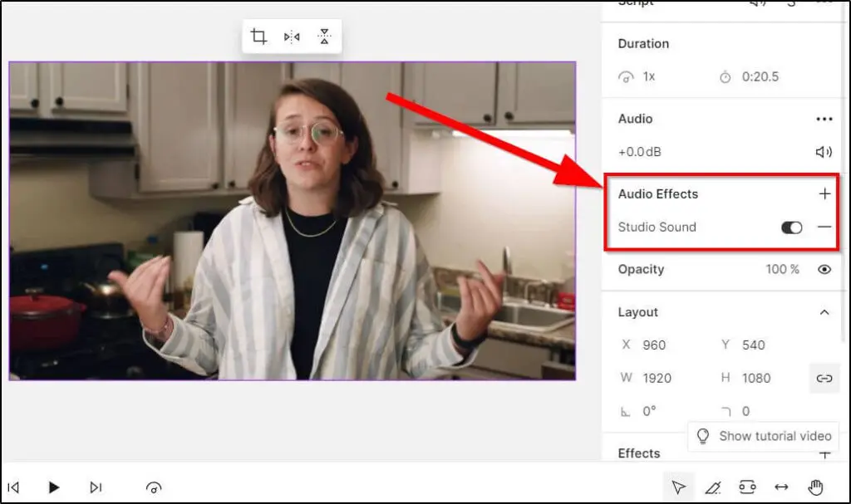Mute the clip audio via speaker icon
The width and height of the screenshot is (851, 504).
coord(824,152)
